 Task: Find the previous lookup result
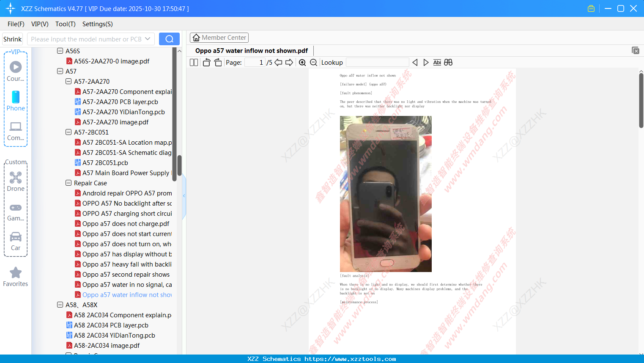pyautogui.click(x=415, y=63)
